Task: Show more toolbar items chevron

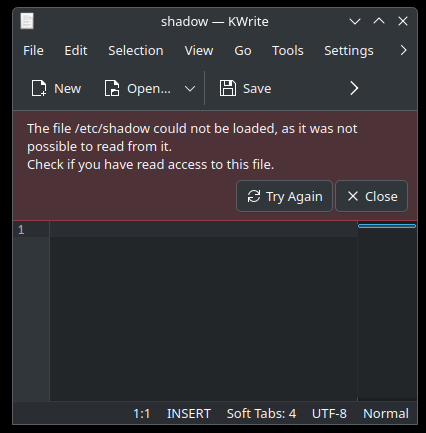Action: click(x=354, y=89)
